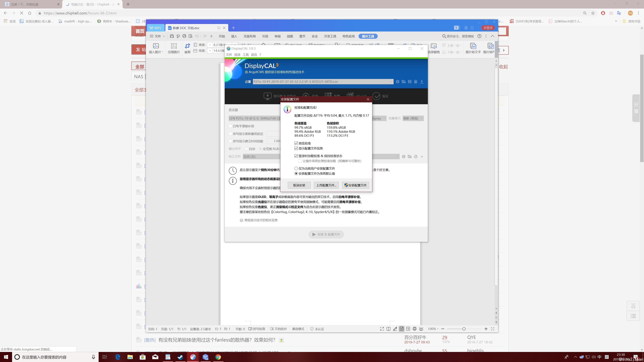Click the bookmark star in Chrome address bar

pyautogui.click(x=593, y=13)
